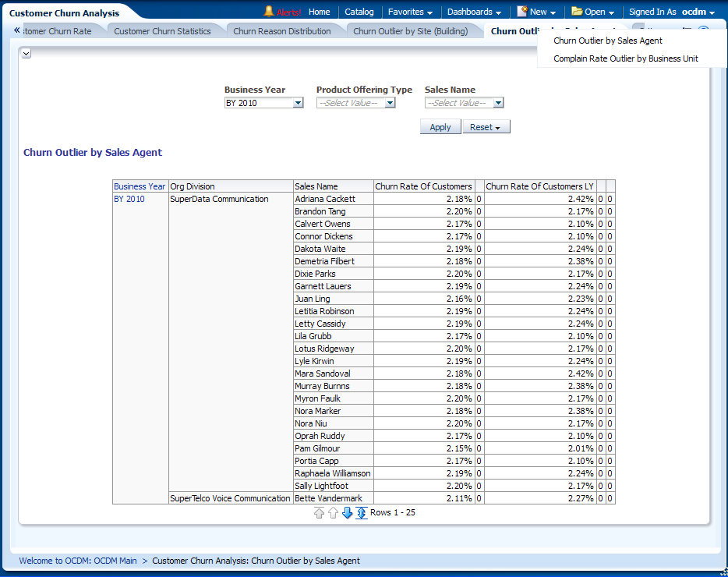Open the Business Year dropdown

[x=298, y=103]
